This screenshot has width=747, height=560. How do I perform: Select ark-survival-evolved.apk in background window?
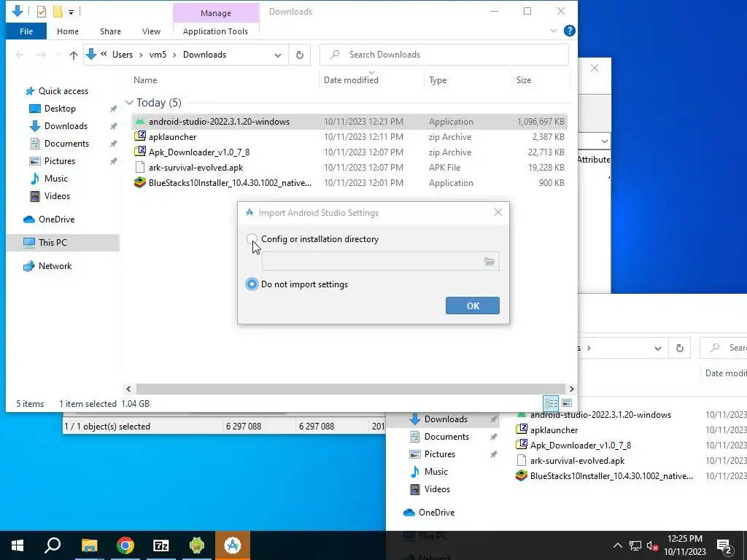(x=577, y=461)
